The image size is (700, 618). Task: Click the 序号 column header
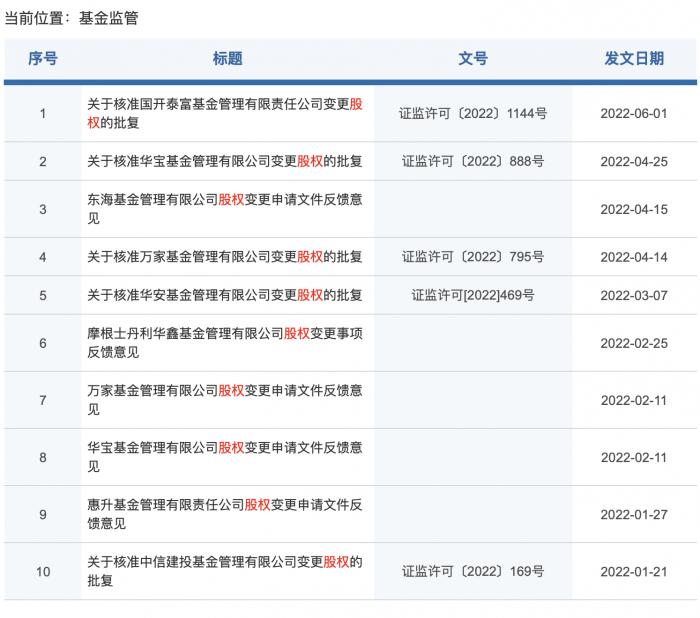43,59
